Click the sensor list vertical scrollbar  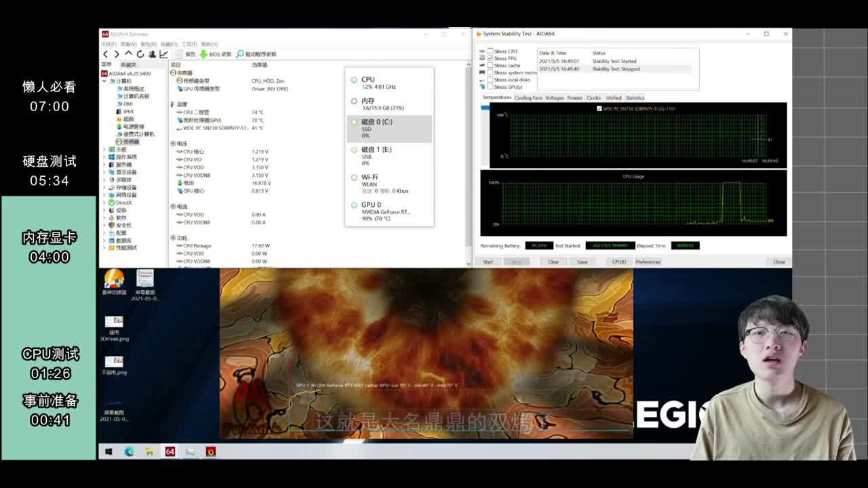click(468, 163)
